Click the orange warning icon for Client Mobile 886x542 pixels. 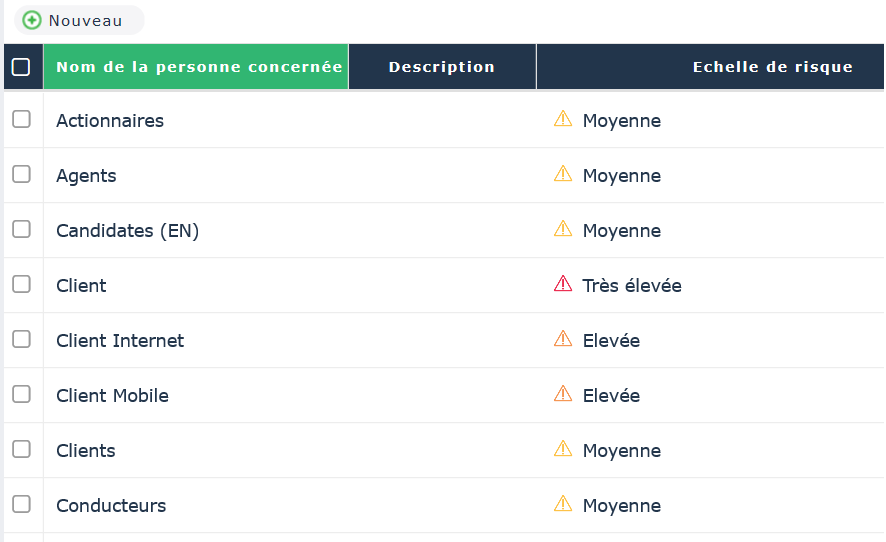tap(563, 395)
